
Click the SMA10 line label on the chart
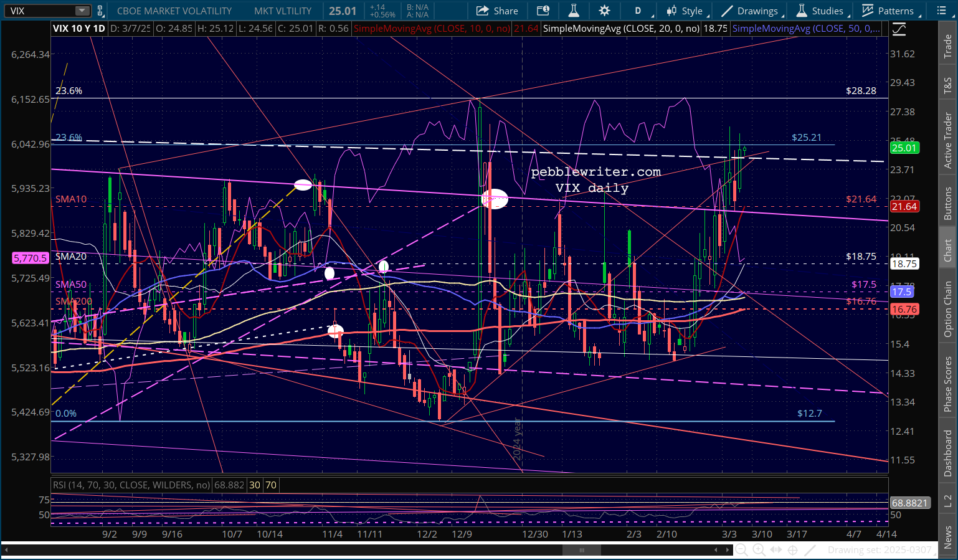pyautogui.click(x=71, y=199)
